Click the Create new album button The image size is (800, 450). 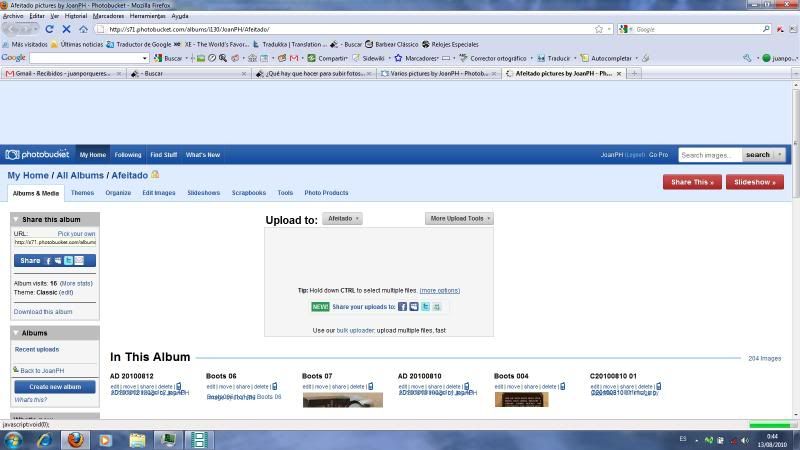pyautogui.click(x=55, y=387)
